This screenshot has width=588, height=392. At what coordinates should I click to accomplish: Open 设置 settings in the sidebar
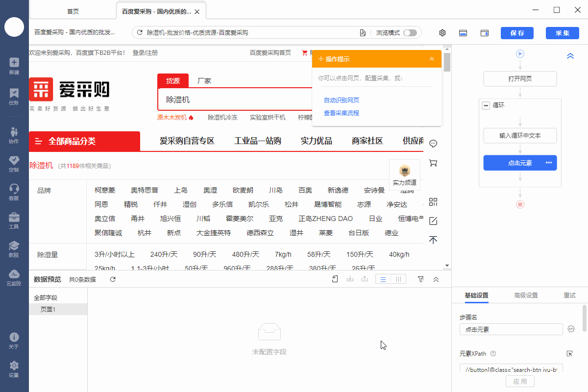pos(14,369)
